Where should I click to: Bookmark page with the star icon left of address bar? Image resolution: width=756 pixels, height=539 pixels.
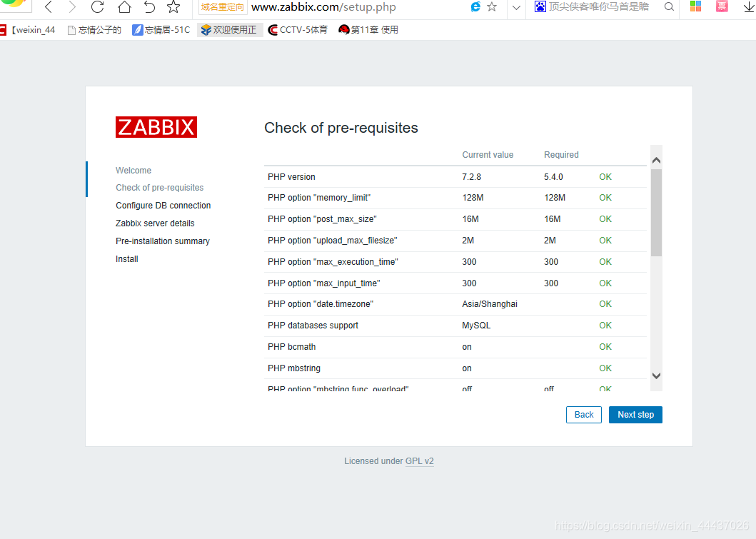tap(173, 6)
